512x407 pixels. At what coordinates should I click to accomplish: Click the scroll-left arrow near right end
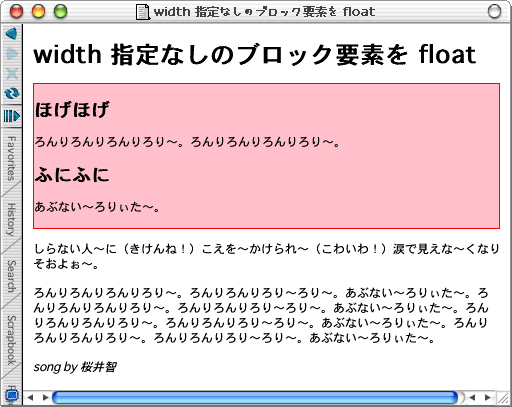(x=472, y=397)
